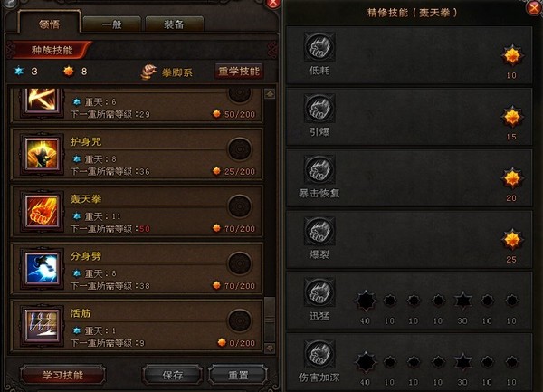Toggle the round slot beside 分身劈

pos(239,263)
